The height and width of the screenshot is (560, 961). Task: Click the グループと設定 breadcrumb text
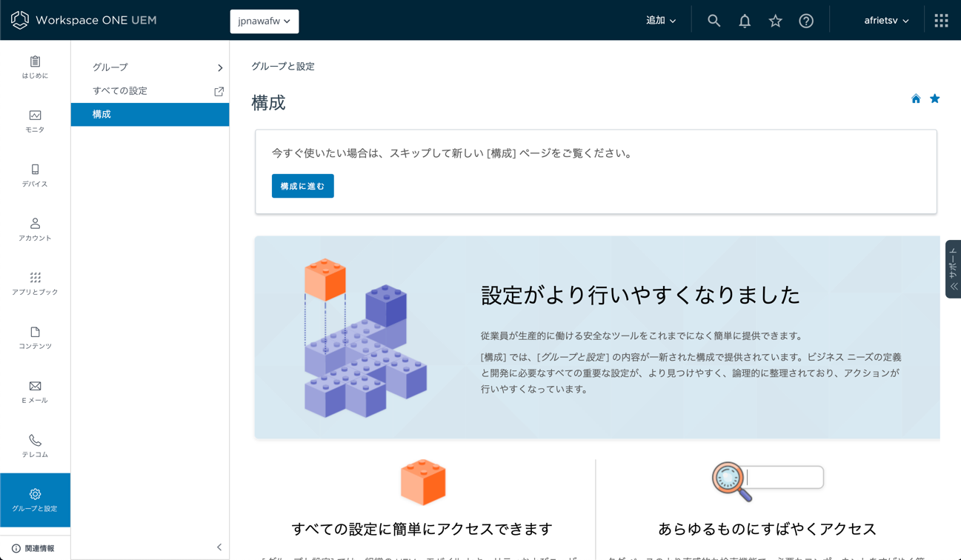coord(283,67)
